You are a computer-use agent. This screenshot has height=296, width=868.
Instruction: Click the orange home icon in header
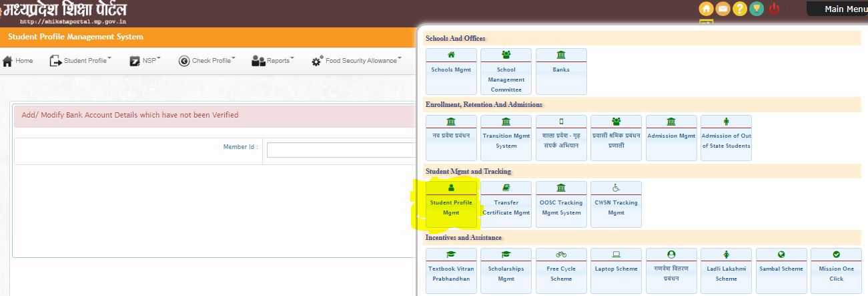[706, 9]
